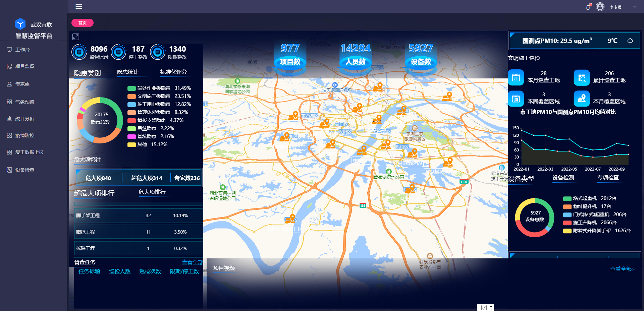The height and width of the screenshot is (311, 644).
Task: Toggle the hamburger sidebar menu
Action: pyautogui.click(x=79, y=7)
